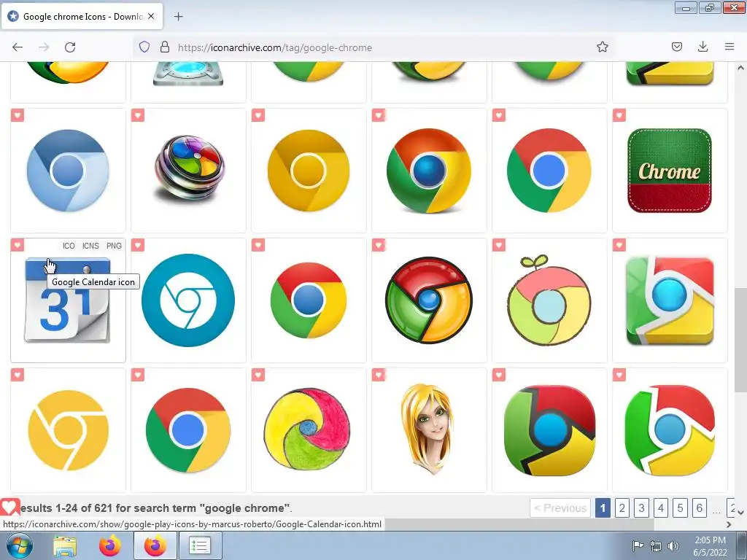Image resolution: width=747 pixels, height=560 pixels.
Task: Click the horizontal scrollbar right arrow
Action: coord(729,524)
